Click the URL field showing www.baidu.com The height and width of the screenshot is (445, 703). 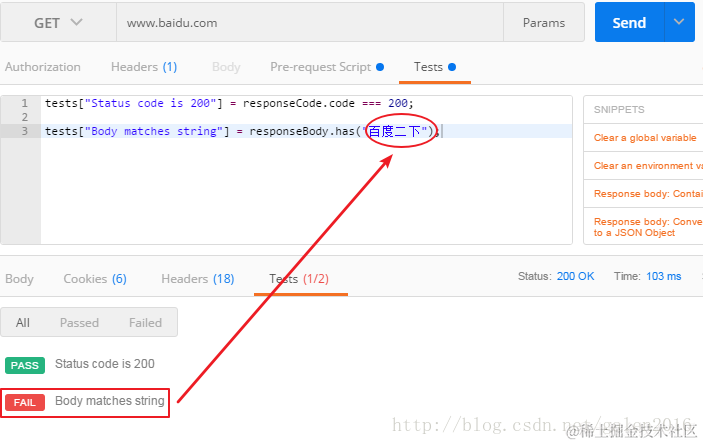click(310, 22)
